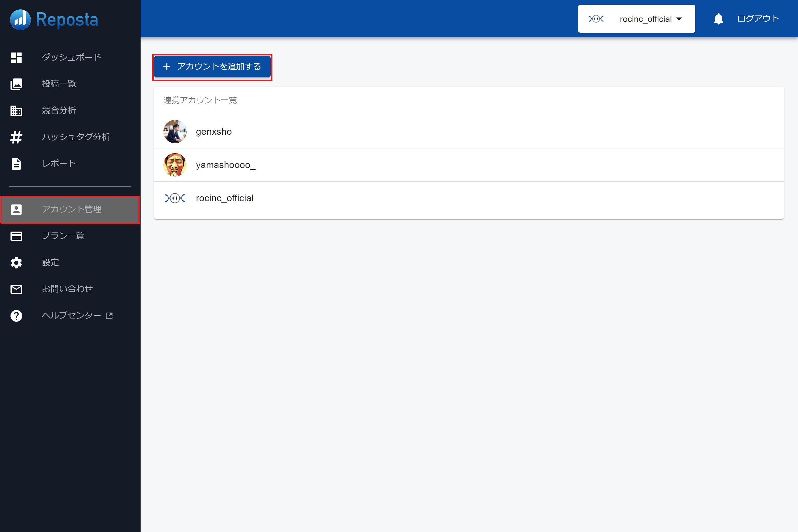Click the help question mark icon
798x532 pixels.
tap(16, 316)
